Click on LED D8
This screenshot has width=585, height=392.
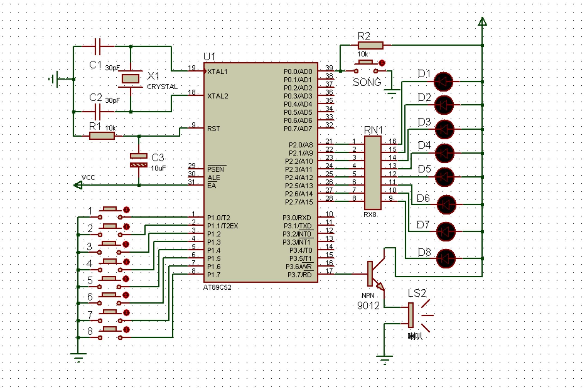pyautogui.click(x=446, y=258)
